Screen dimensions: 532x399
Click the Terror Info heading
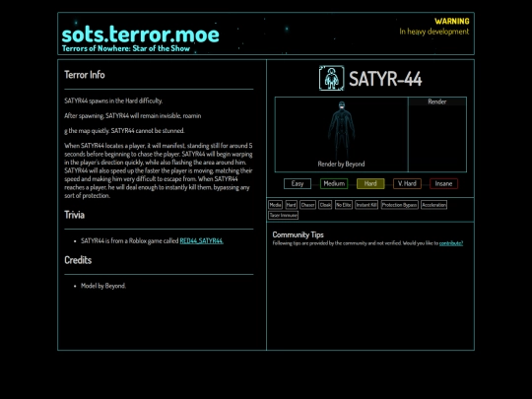85,75
